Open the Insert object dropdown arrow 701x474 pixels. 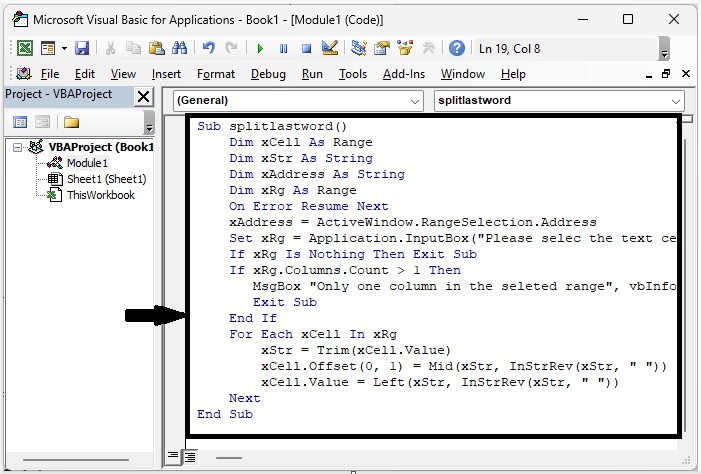pyautogui.click(x=64, y=48)
